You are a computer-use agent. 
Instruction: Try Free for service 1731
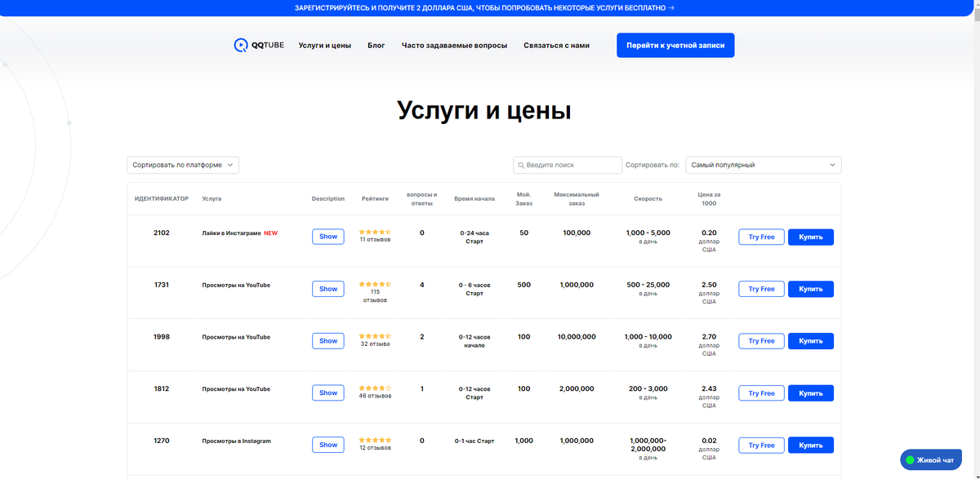pyautogui.click(x=761, y=289)
